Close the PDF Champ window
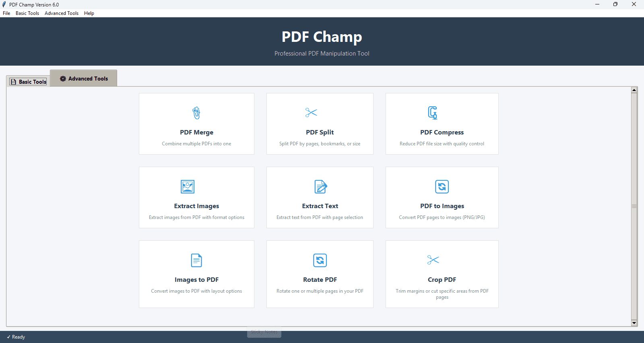This screenshot has height=343, width=644. (x=634, y=4)
